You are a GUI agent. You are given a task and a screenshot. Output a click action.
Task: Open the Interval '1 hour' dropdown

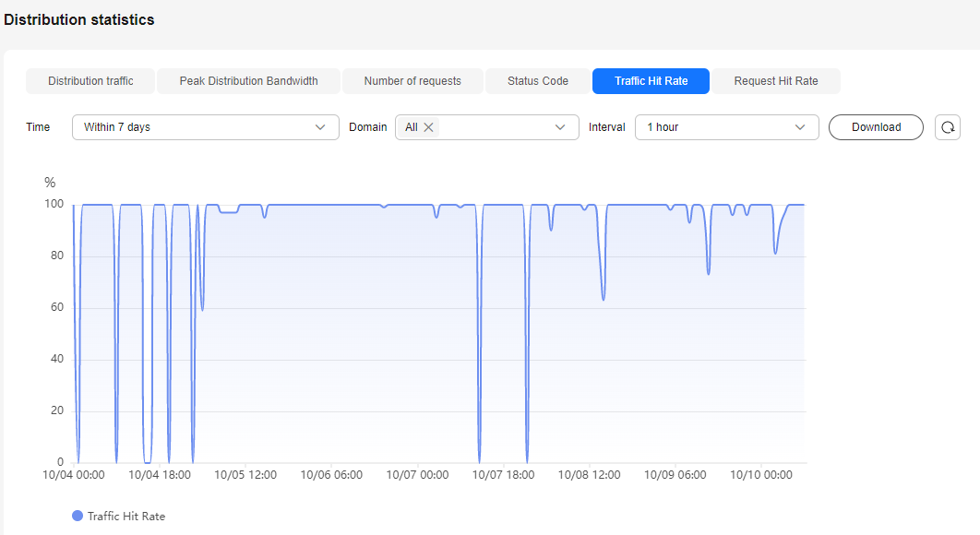coord(727,127)
